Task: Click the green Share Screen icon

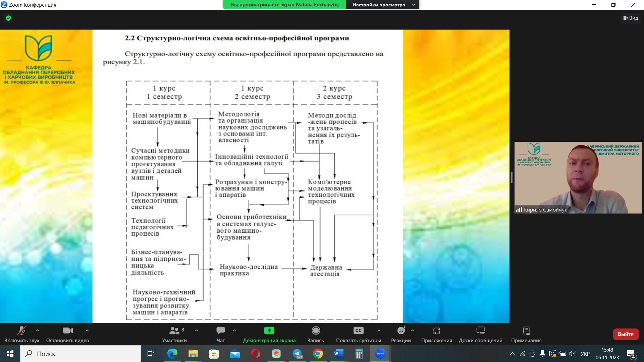Action: click(269, 331)
